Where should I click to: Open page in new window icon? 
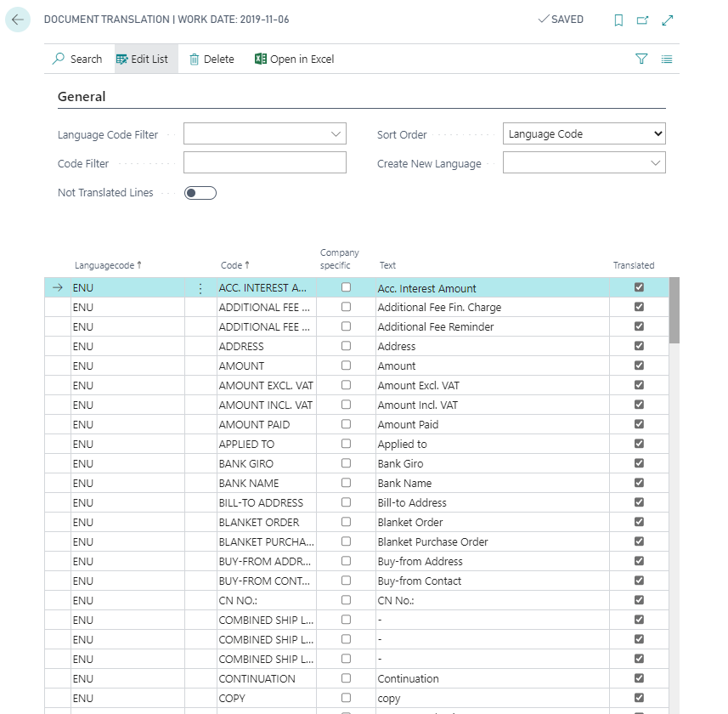642,20
